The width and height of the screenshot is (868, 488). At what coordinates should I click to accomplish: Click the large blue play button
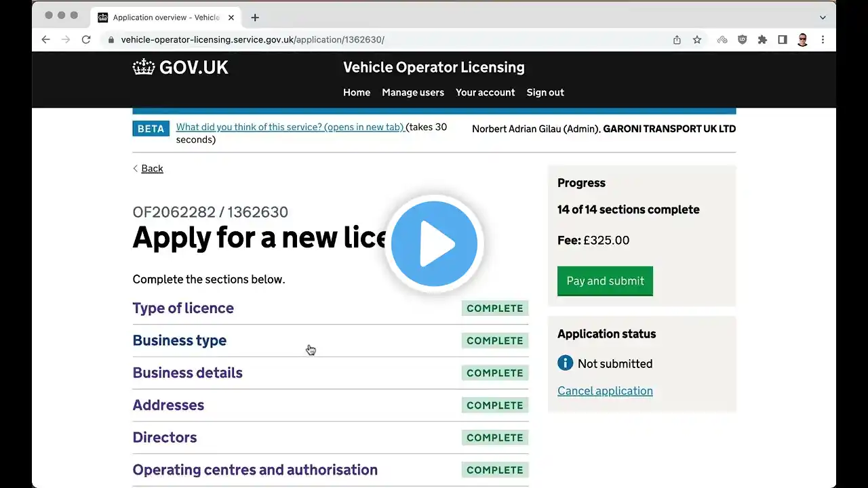434,244
